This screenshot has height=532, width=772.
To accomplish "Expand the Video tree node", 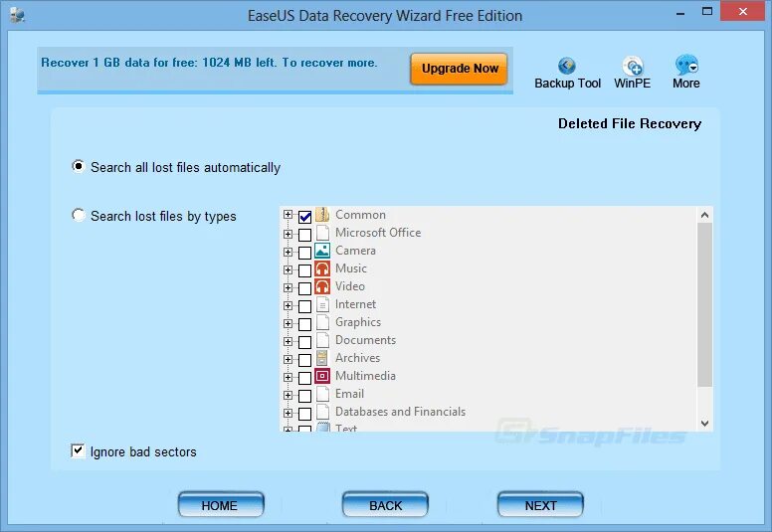I will click(x=289, y=288).
